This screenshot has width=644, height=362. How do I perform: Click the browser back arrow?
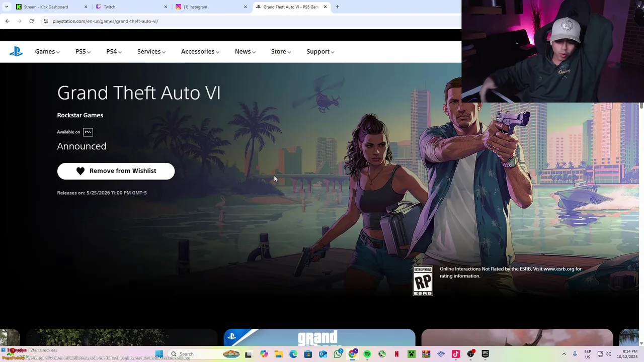coord(7,21)
